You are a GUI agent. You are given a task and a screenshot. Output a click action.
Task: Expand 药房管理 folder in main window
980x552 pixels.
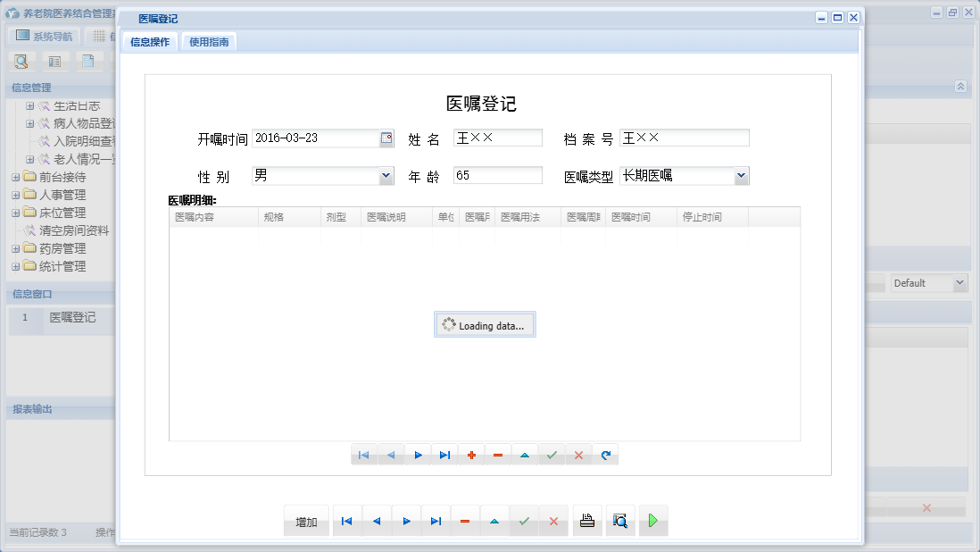pyautogui.click(x=16, y=249)
